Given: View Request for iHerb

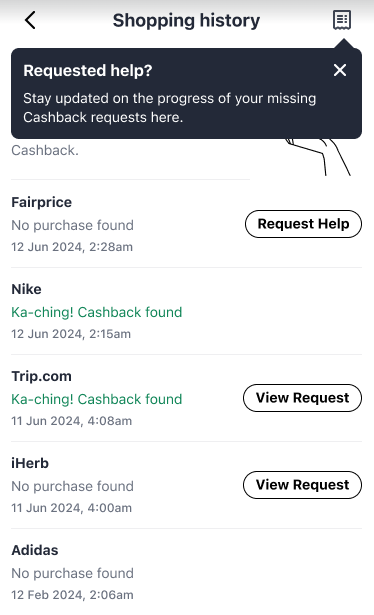Looking at the screenshot, I should 302,485.
